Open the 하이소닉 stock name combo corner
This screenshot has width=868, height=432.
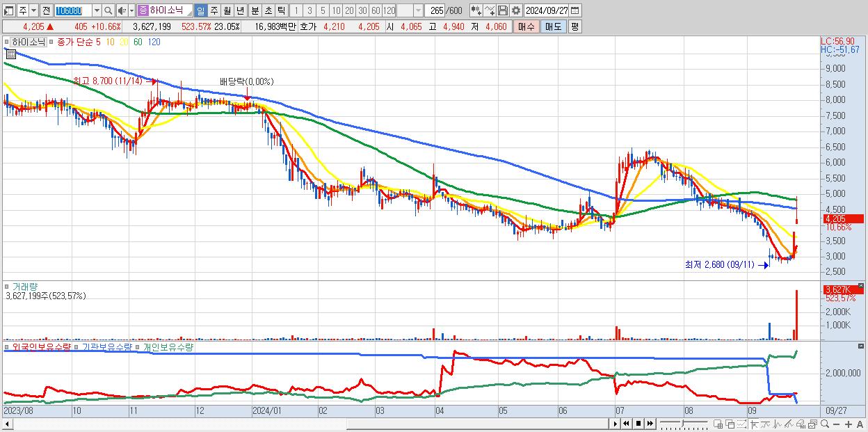pyautogui.click(x=188, y=13)
